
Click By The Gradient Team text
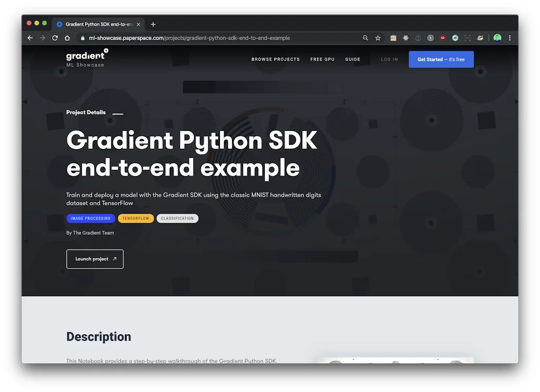[x=90, y=233]
